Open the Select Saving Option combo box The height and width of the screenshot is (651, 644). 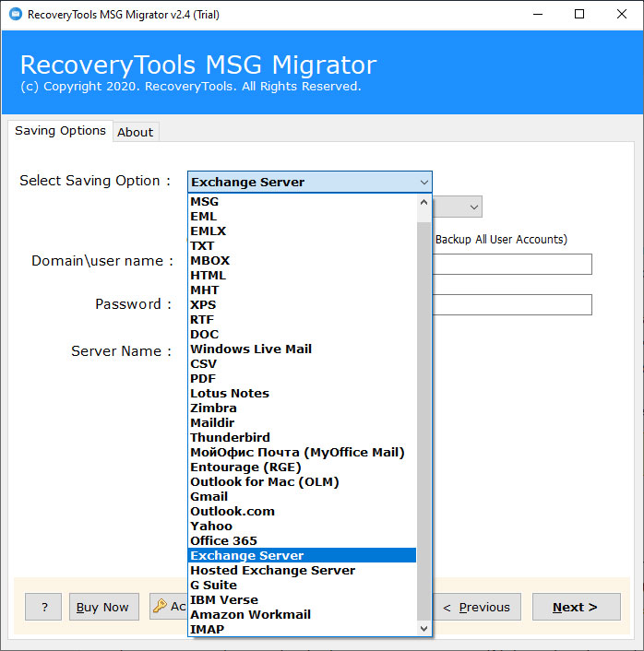tap(309, 182)
